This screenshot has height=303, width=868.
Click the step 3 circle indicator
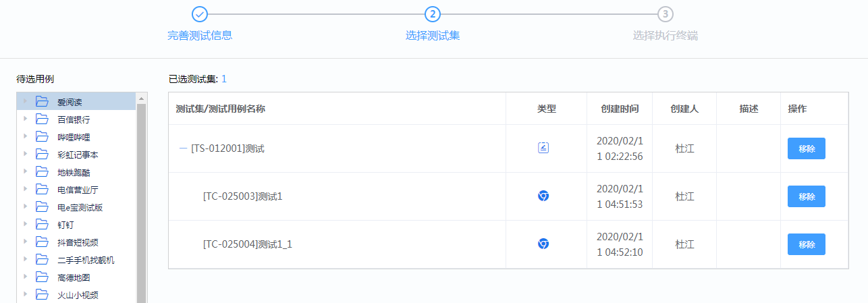(x=666, y=14)
